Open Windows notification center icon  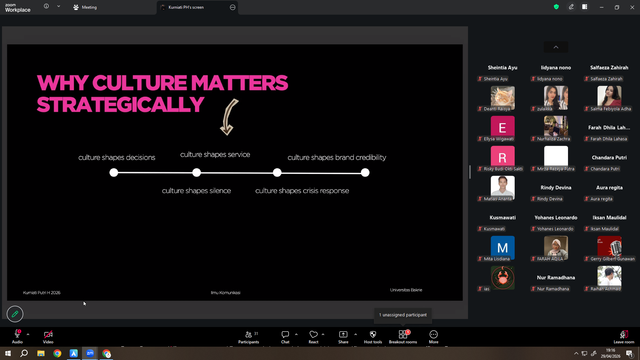(x=630, y=353)
